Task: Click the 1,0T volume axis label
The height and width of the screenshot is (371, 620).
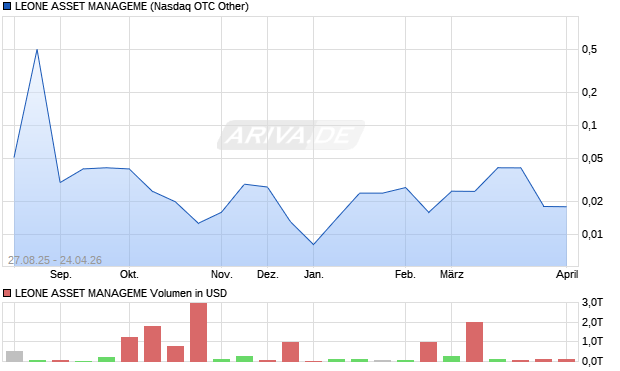Action: tap(592, 341)
